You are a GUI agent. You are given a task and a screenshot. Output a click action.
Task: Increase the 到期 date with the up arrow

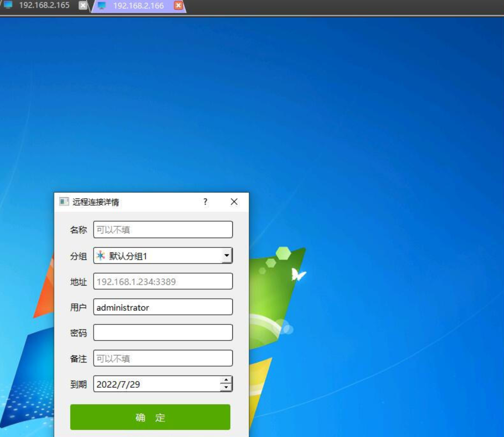(226, 380)
